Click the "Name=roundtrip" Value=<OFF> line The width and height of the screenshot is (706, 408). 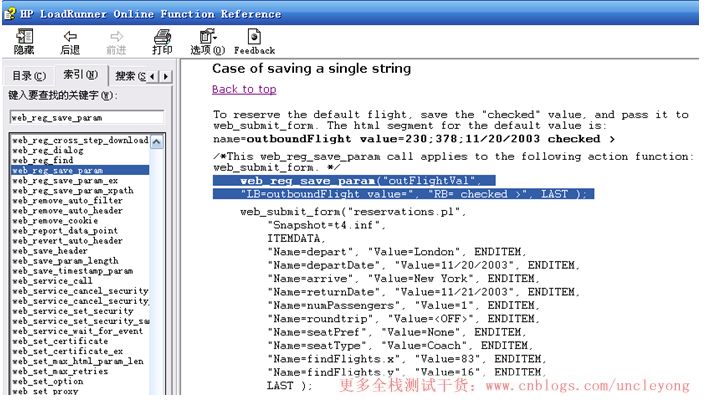coord(403,319)
